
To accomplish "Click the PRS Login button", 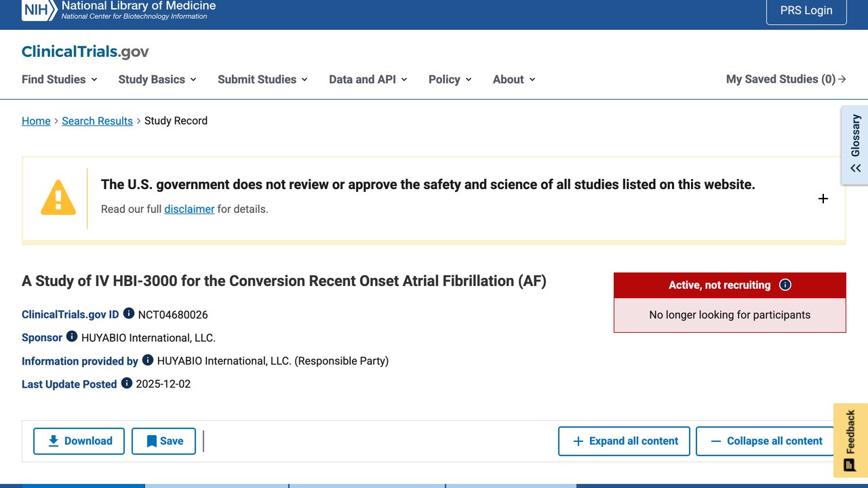I will coord(806,10).
